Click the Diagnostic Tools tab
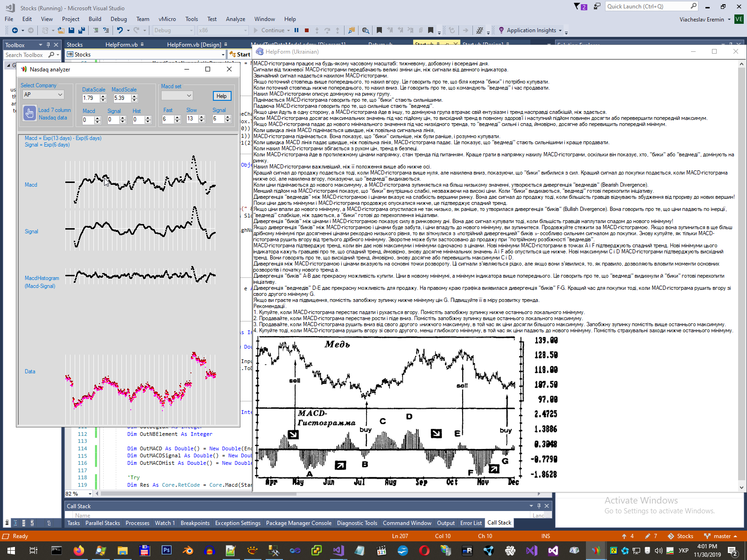The height and width of the screenshot is (560, 747). tap(357, 523)
